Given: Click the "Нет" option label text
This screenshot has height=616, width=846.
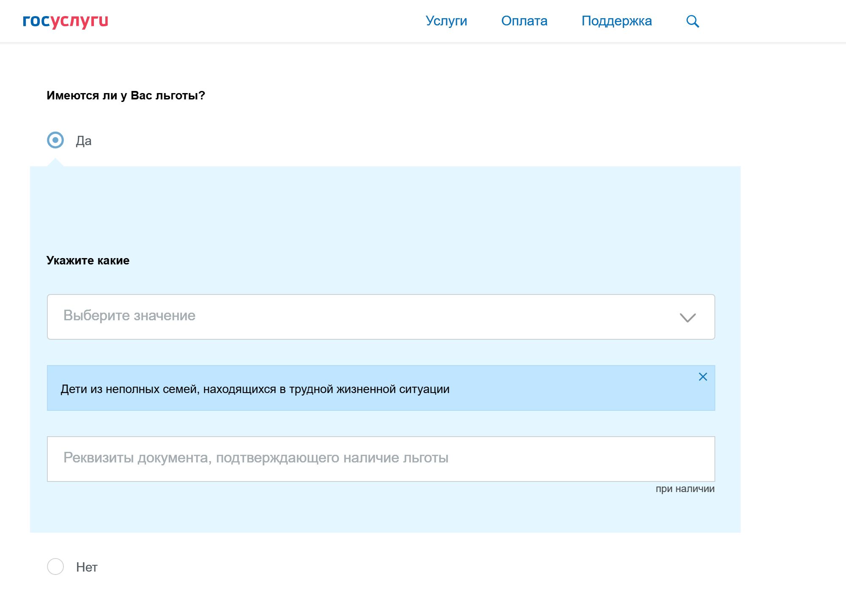Looking at the screenshot, I should [x=87, y=567].
